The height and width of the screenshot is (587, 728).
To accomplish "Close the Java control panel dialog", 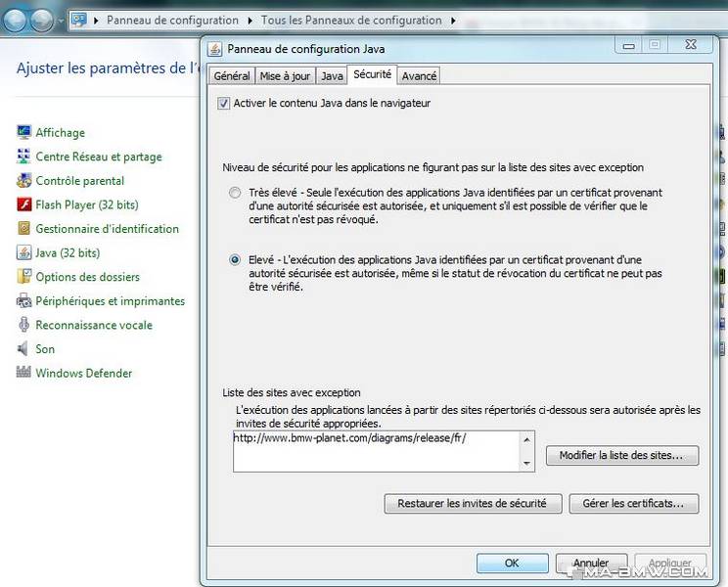I will (x=691, y=45).
